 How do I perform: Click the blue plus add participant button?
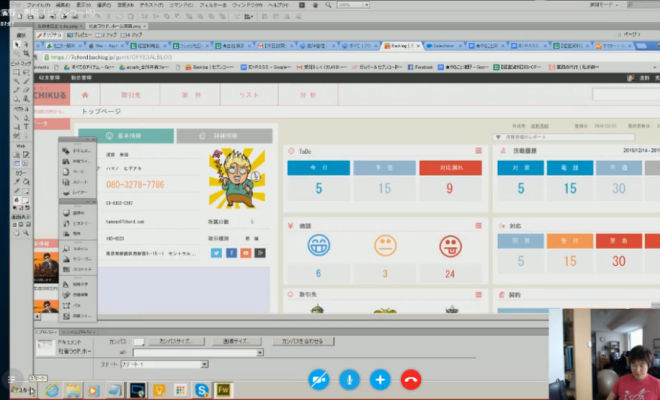(379, 379)
